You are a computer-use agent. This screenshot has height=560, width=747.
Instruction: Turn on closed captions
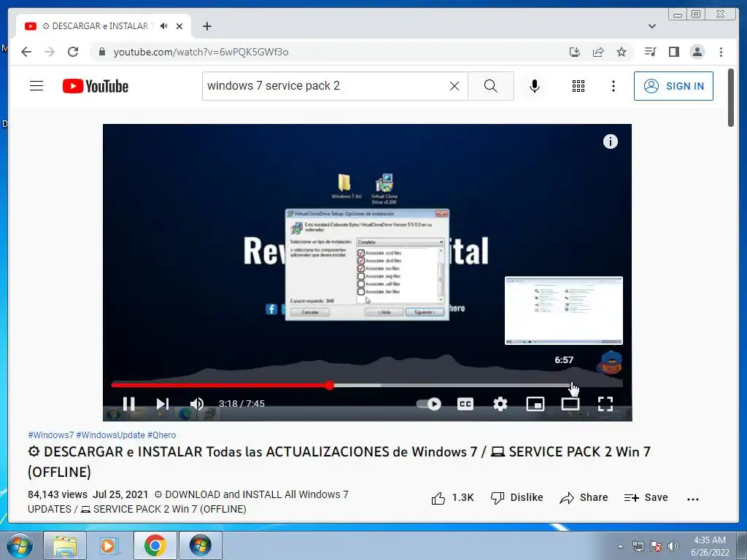[465, 404]
